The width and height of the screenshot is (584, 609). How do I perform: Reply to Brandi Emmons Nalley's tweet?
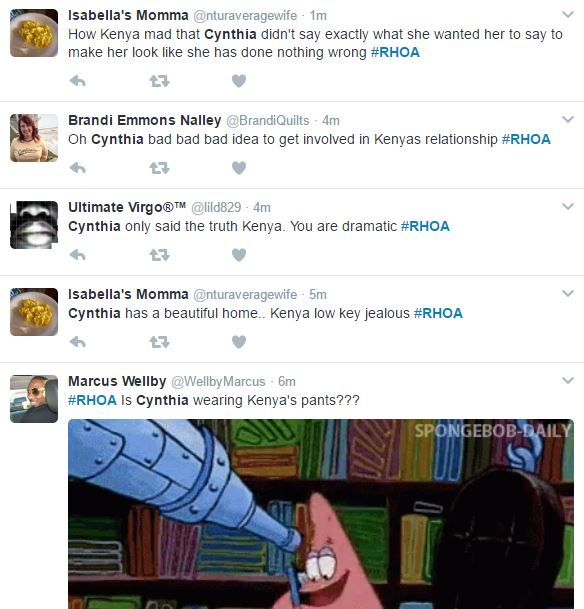(x=77, y=168)
